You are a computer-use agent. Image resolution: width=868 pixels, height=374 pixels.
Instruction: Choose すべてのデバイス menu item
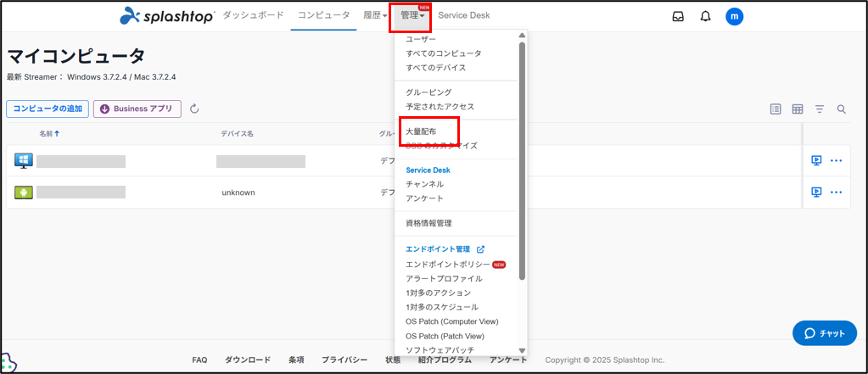(435, 68)
